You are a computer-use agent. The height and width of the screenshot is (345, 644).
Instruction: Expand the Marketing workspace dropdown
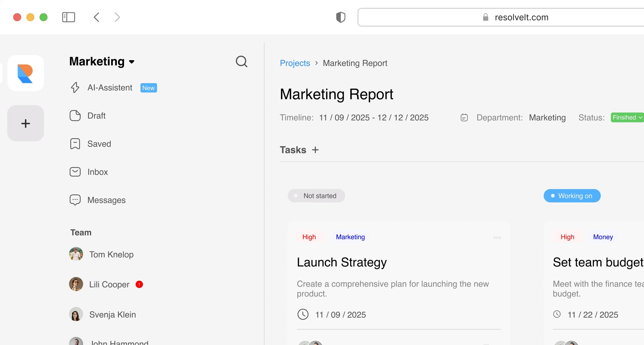point(131,62)
